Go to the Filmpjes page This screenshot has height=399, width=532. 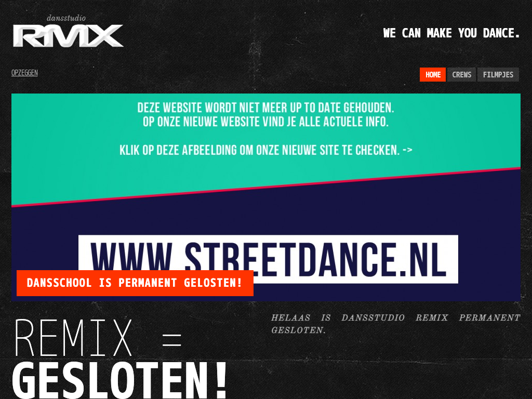coord(498,75)
